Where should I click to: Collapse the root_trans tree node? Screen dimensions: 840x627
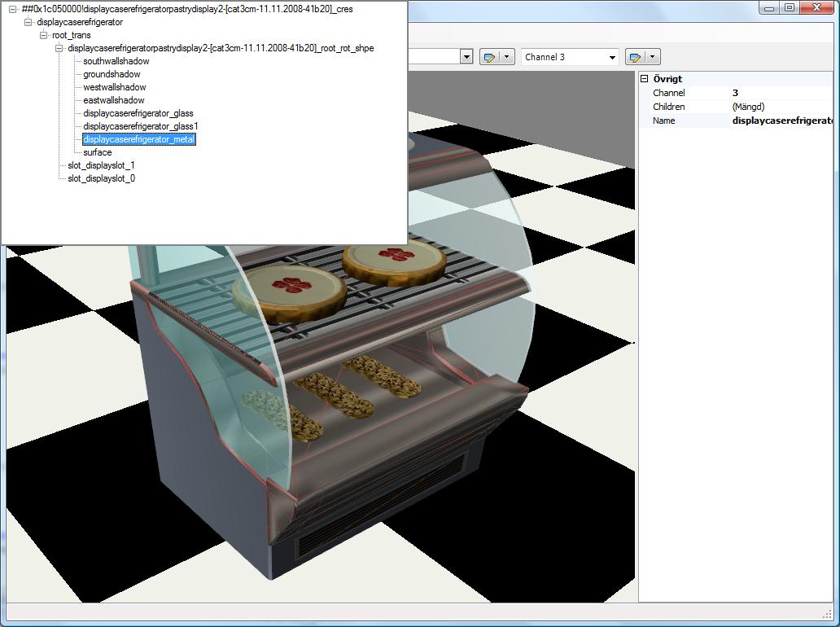click(43, 35)
